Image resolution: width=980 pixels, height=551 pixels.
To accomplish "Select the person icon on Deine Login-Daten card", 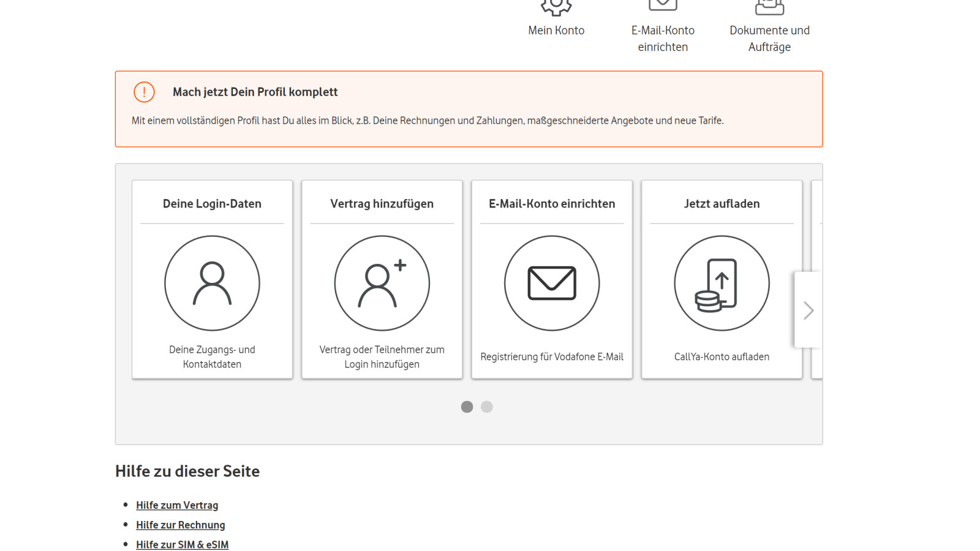I will [x=212, y=283].
